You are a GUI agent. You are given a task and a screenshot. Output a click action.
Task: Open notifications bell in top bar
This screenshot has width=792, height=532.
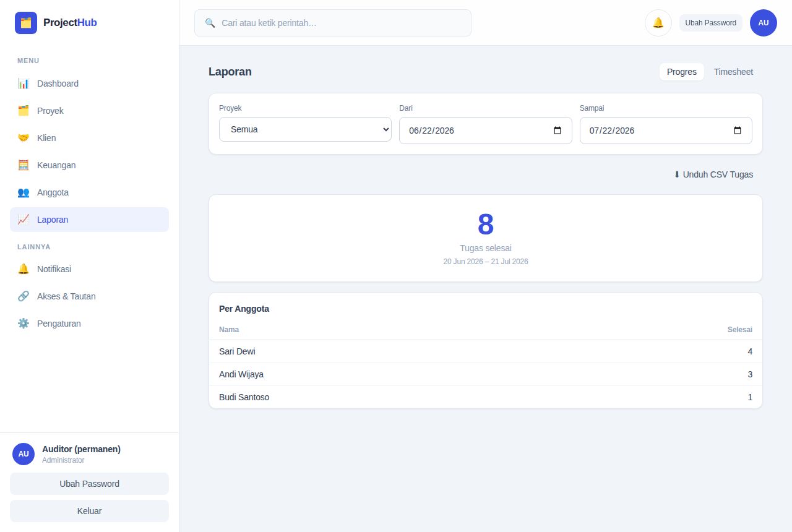click(658, 23)
